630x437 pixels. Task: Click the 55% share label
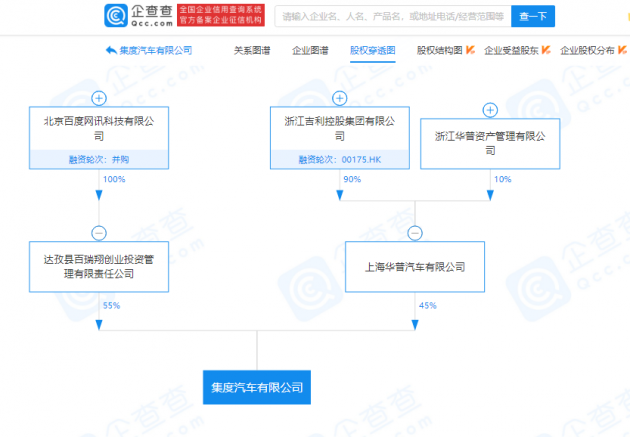pyautogui.click(x=111, y=306)
